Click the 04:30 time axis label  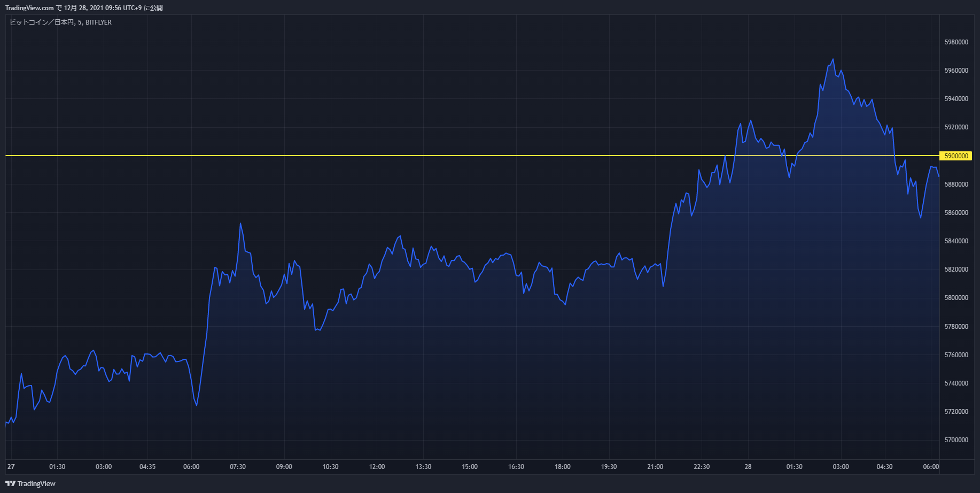click(884, 467)
